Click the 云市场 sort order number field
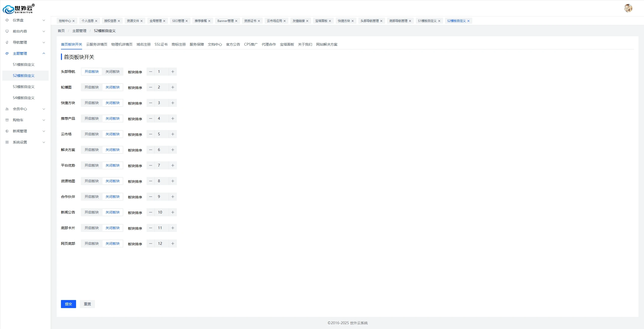This screenshot has width=644, height=329. [x=161, y=134]
